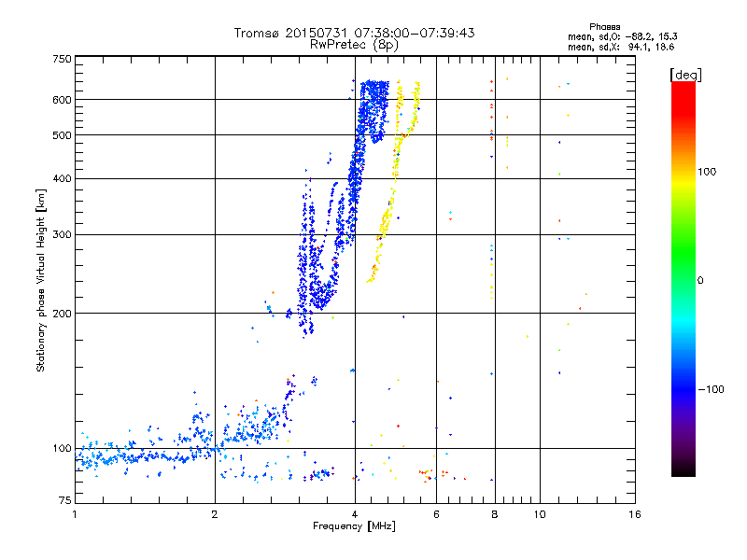The height and width of the screenshot is (560, 747).
Task: Click the colorbar label '-100'
Action: coord(711,389)
